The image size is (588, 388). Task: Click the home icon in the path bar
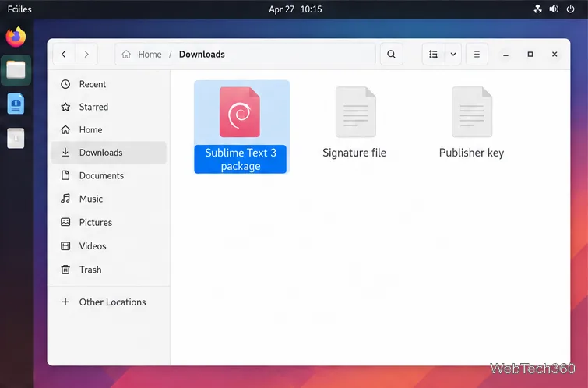click(x=126, y=55)
